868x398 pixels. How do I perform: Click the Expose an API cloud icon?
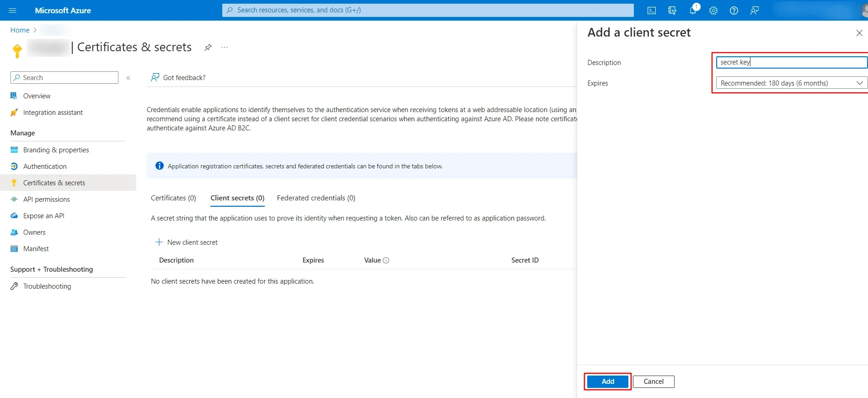point(14,216)
